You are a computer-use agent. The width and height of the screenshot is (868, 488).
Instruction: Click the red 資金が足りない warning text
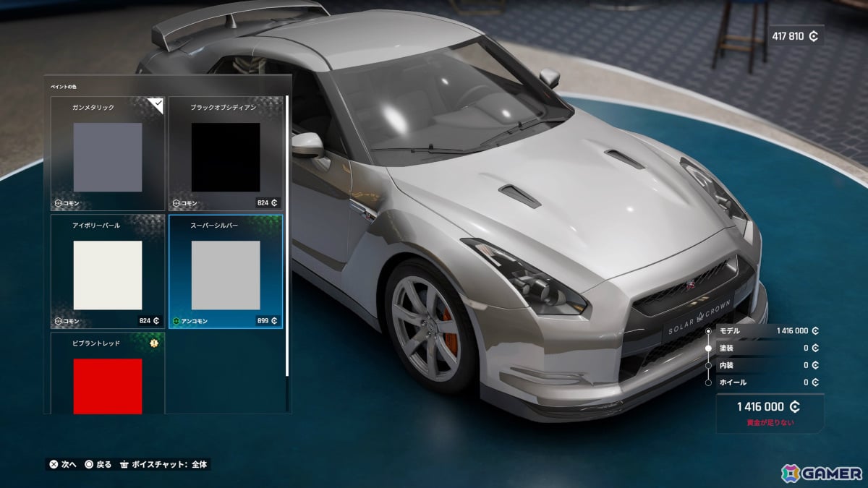click(x=769, y=423)
